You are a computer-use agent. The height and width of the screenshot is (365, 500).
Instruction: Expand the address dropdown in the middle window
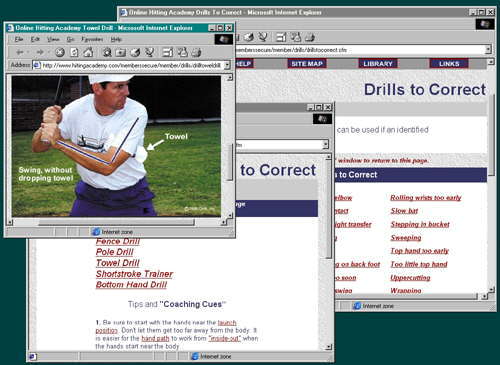[325, 145]
